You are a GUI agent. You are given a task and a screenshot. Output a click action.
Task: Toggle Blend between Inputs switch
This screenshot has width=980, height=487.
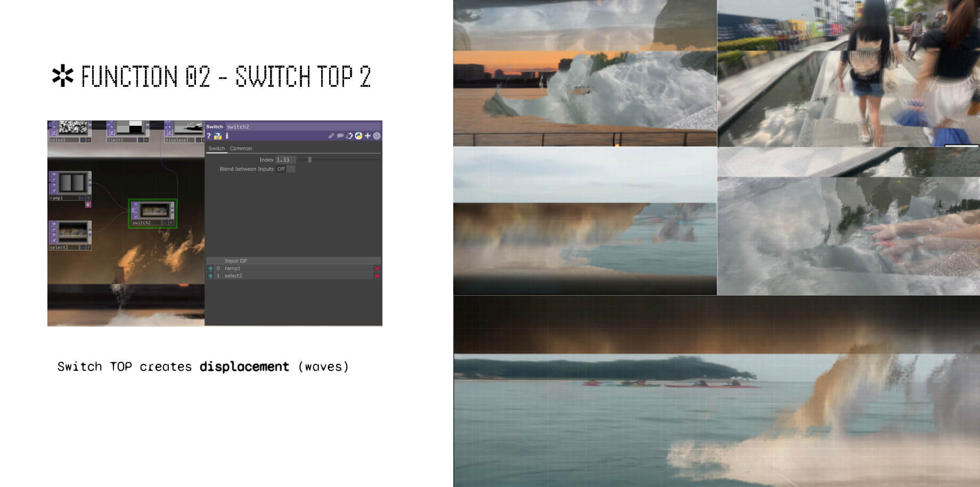(290, 169)
